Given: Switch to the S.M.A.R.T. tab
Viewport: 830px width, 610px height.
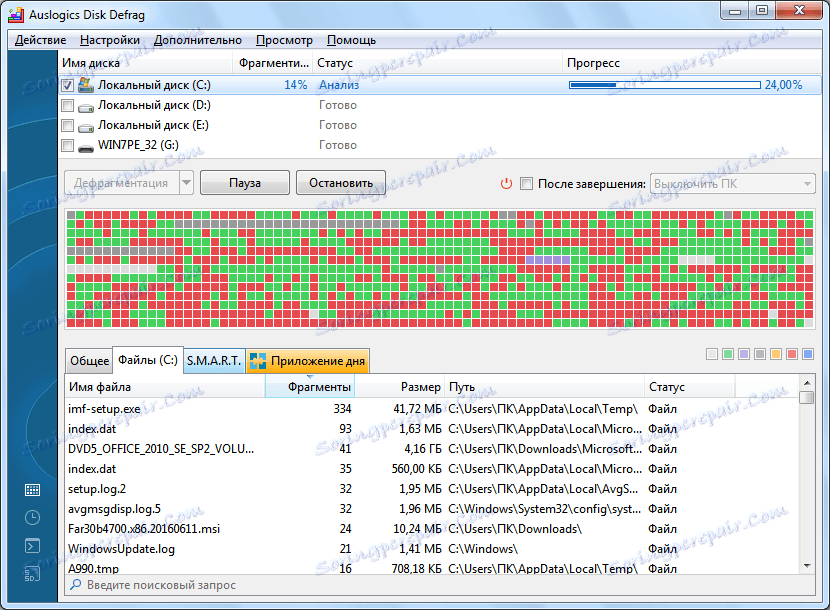Looking at the screenshot, I should (x=214, y=360).
